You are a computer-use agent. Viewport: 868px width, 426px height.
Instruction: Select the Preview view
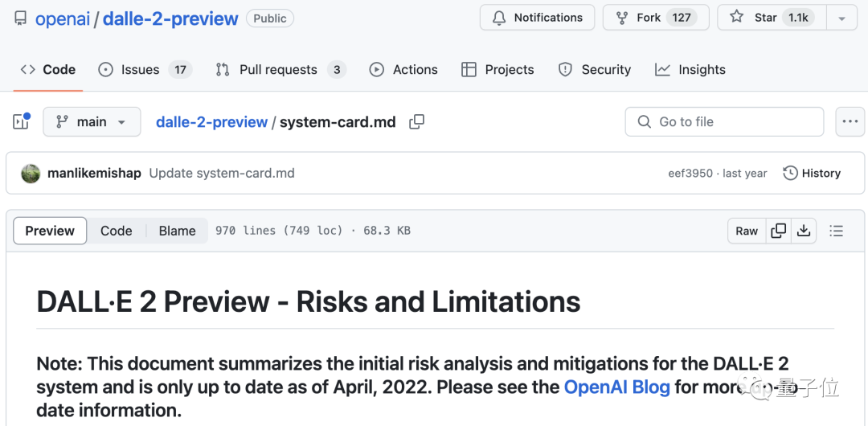tap(50, 231)
